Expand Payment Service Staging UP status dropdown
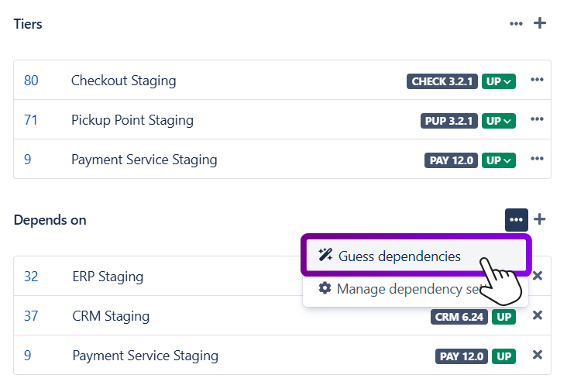Viewport: 567px width, 392px height. pos(498,160)
